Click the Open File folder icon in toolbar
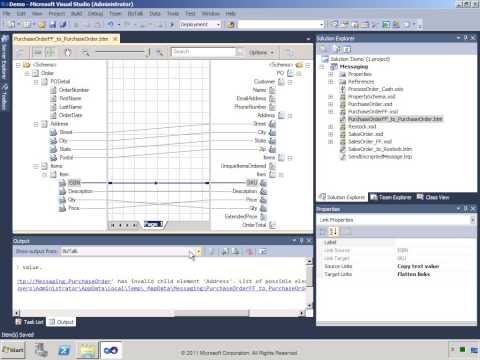The width and height of the screenshot is (480, 360). tap(42, 24)
